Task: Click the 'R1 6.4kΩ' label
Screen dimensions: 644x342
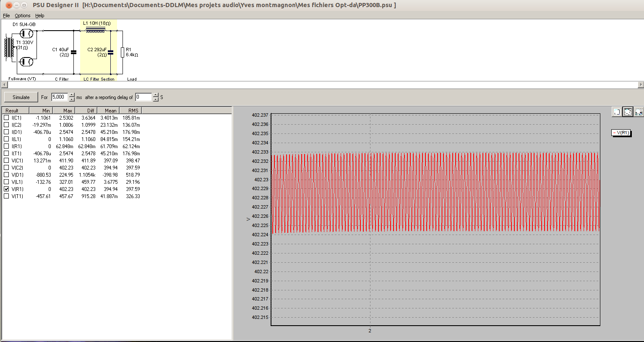Action: pos(132,52)
